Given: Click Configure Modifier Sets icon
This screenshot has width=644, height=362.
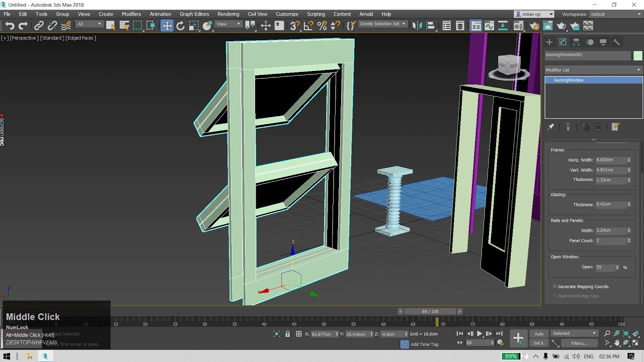Looking at the screenshot, I should 615,127.
